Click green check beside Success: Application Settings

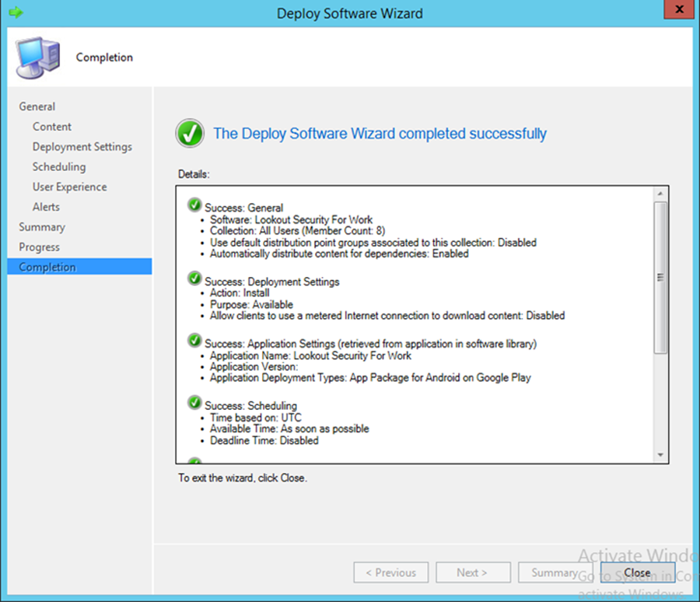194,341
